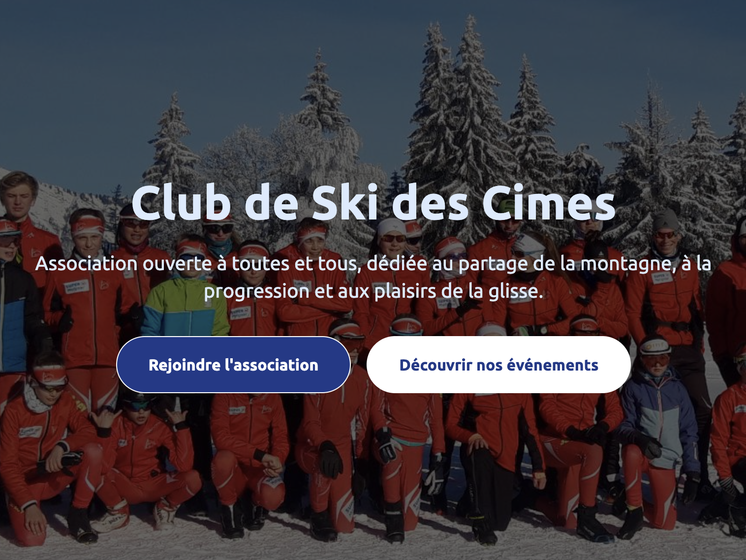The height and width of the screenshot is (560, 746).
Task: Click the word "Cimes" in the title
Action: click(549, 203)
